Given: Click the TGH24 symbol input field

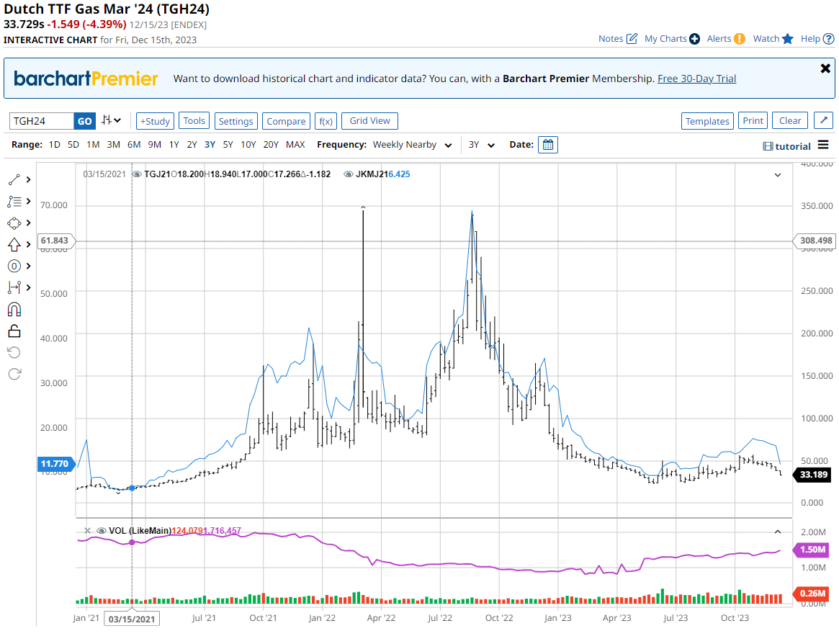Looking at the screenshot, I should click(x=42, y=121).
